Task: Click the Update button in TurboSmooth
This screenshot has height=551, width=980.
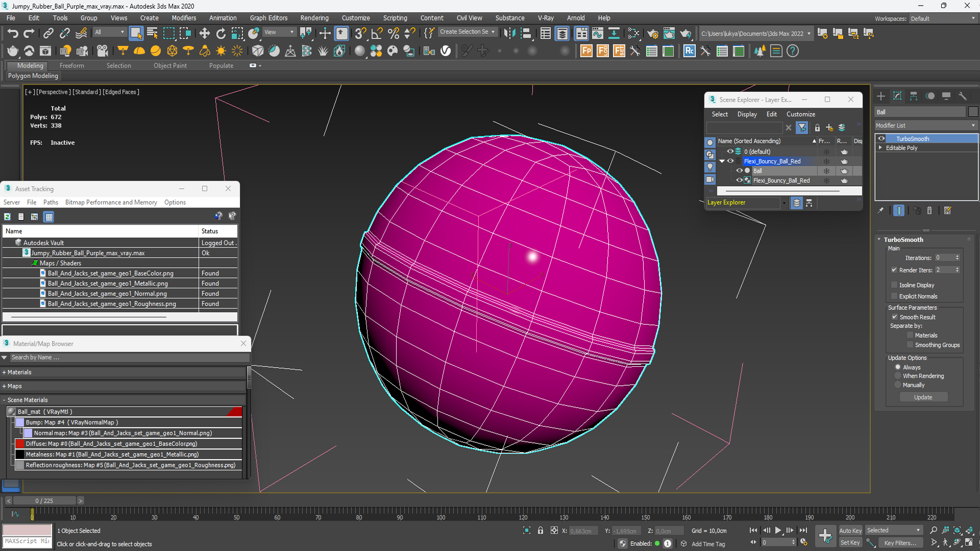Action: click(x=923, y=396)
